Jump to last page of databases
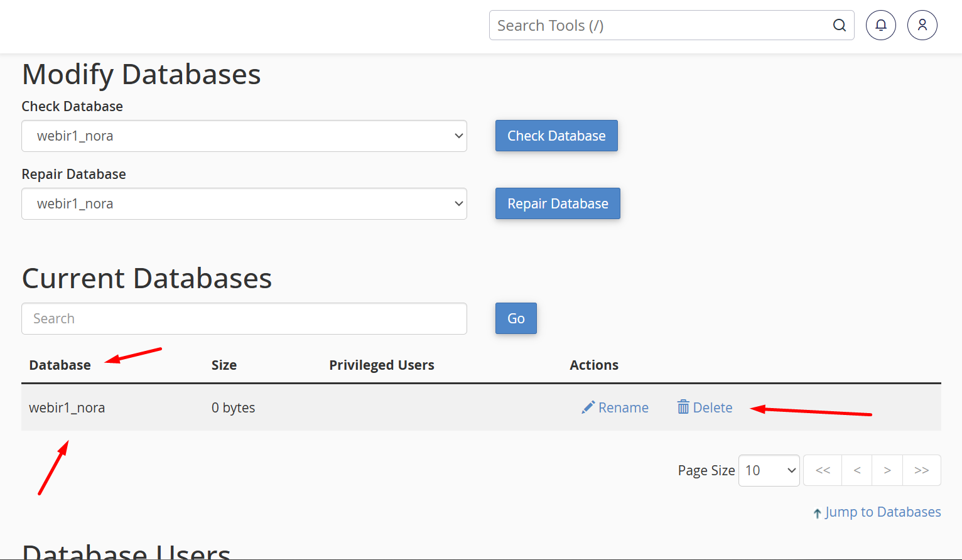Viewport: 962px width, 560px height. point(921,470)
